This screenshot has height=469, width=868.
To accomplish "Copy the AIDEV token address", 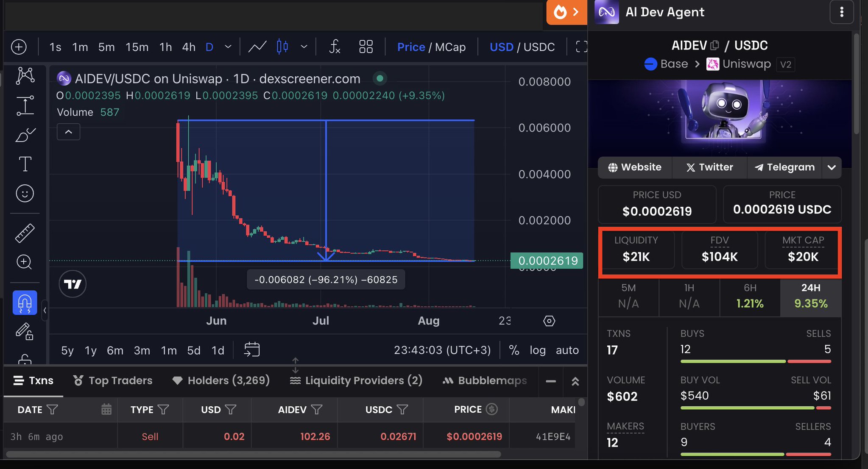I will tap(715, 45).
